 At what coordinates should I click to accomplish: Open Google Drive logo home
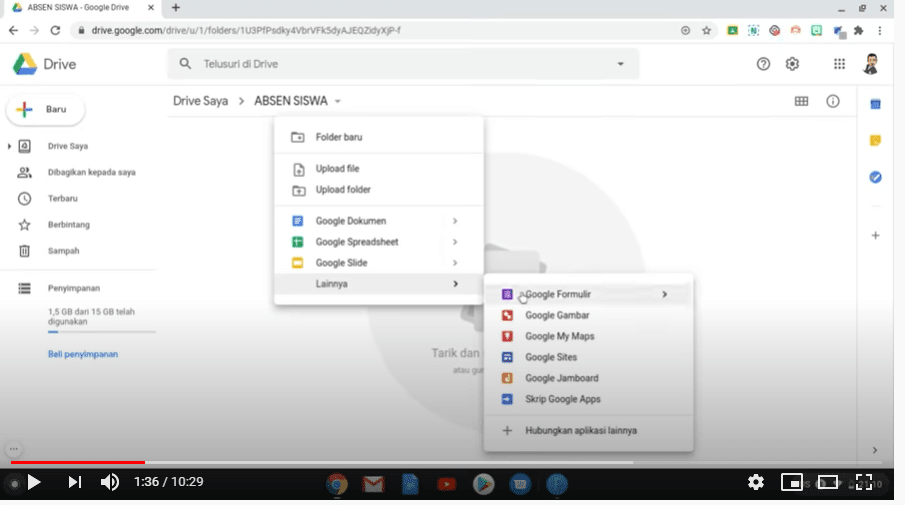tap(44, 64)
